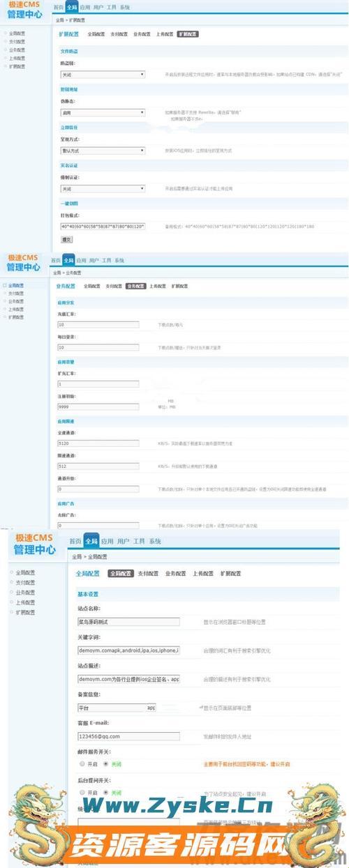Click 工具 tab on the 扩展配置 page
The image size is (349, 868).
point(110,7)
